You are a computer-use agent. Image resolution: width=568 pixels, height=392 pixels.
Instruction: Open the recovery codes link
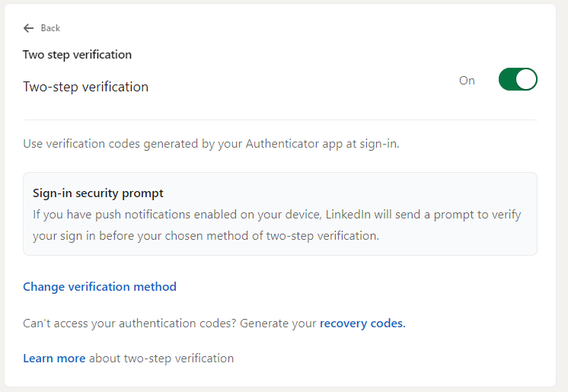[x=362, y=323]
